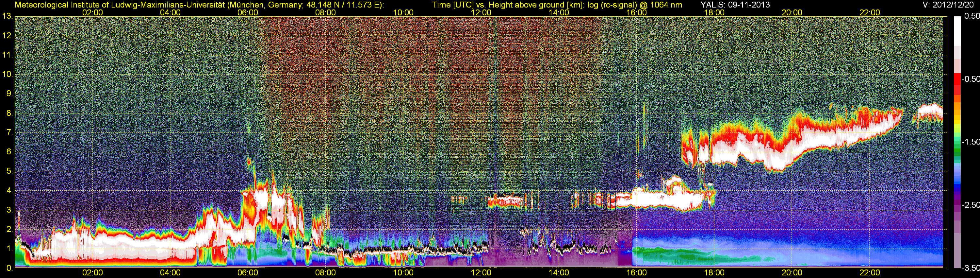Pick the 22:00 label on the bottom time axis
Viewport: 980px width, 278px height.
point(870,273)
